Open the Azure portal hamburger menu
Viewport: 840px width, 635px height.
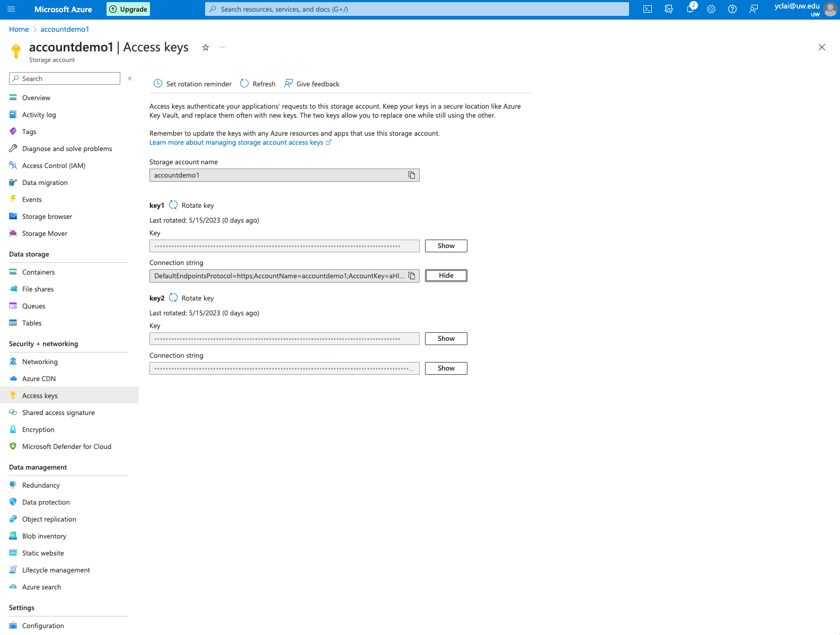(x=11, y=9)
